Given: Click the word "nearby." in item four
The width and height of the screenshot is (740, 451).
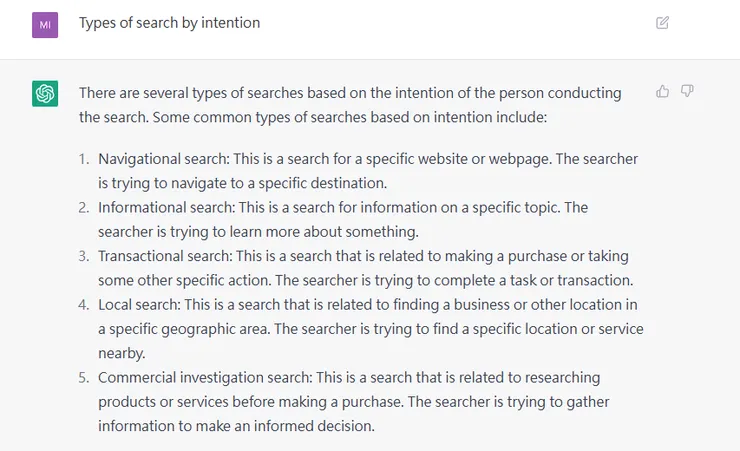Looking at the screenshot, I should coord(122,353).
